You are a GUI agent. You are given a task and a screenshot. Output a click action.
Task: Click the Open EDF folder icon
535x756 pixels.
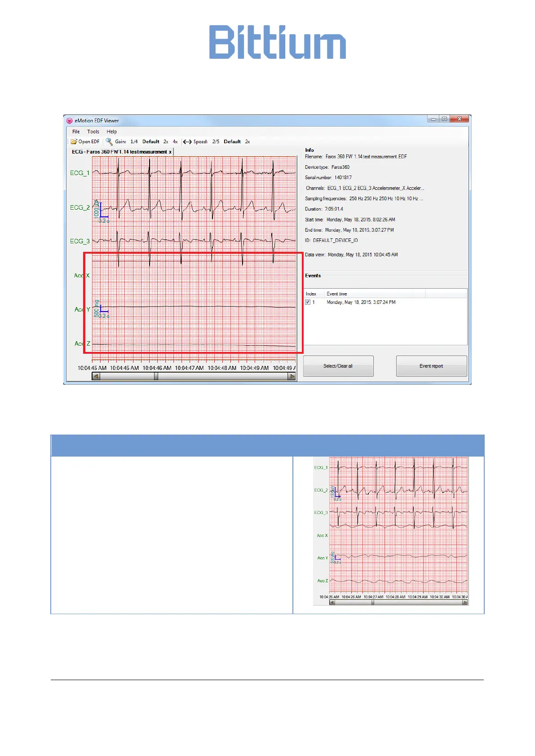tap(74, 141)
